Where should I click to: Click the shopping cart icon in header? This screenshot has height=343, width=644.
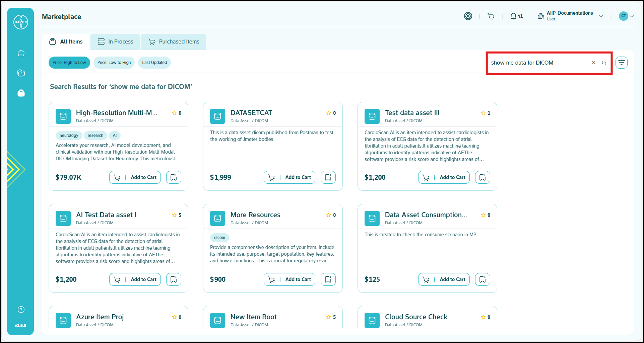(491, 16)
